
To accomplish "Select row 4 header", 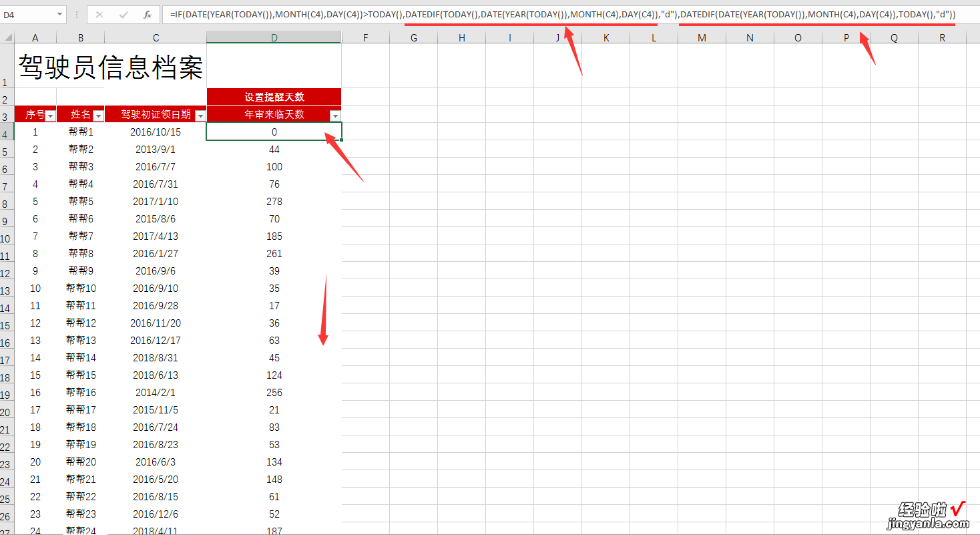I will pos(7,132).
